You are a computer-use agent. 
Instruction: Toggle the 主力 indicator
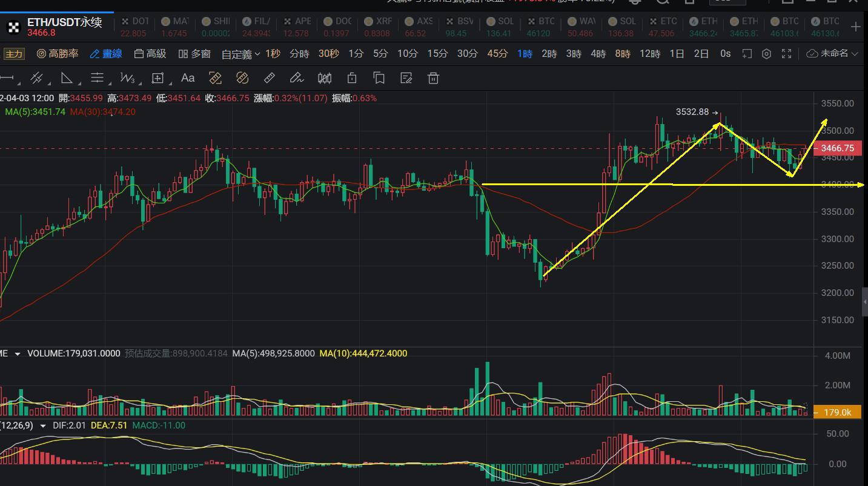point(13,54)
